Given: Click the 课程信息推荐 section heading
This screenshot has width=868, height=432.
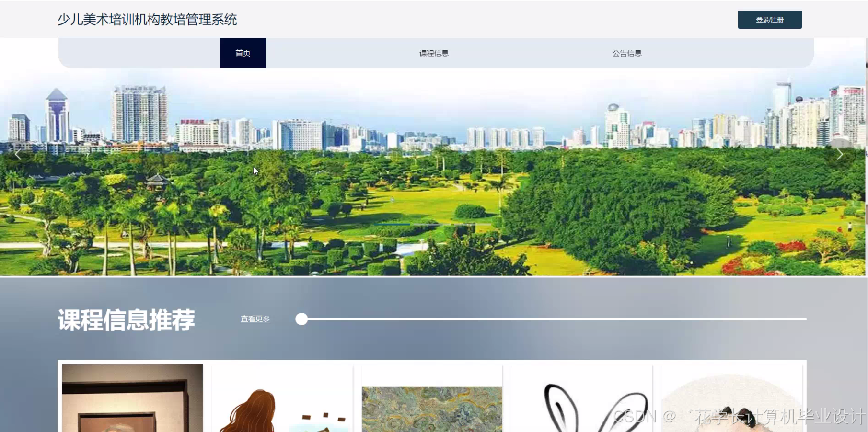Looking at the screenshot, I should (x=127, y=320).
